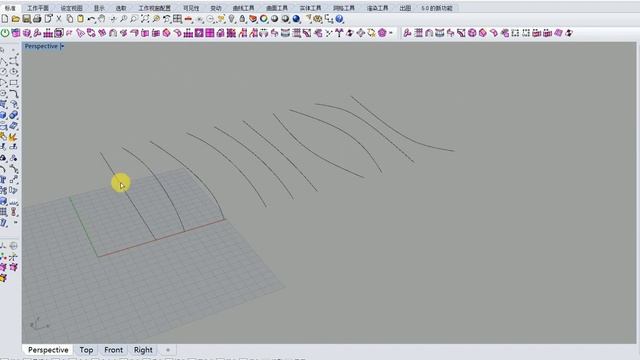Switch to the 曲线工具 toolbar tab

[244, 8]
